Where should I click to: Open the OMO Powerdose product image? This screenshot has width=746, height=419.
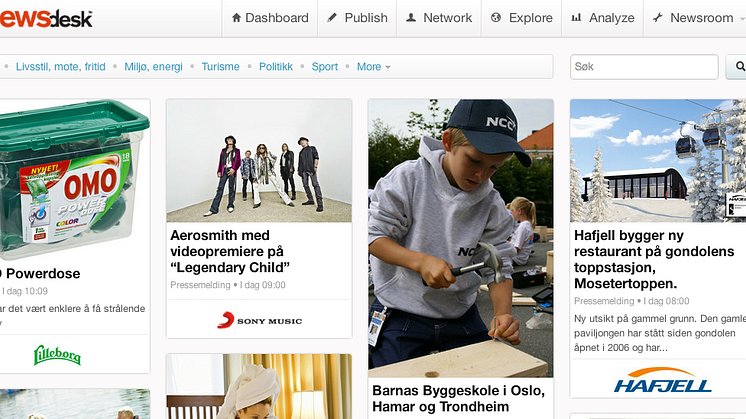coord(75,180)
